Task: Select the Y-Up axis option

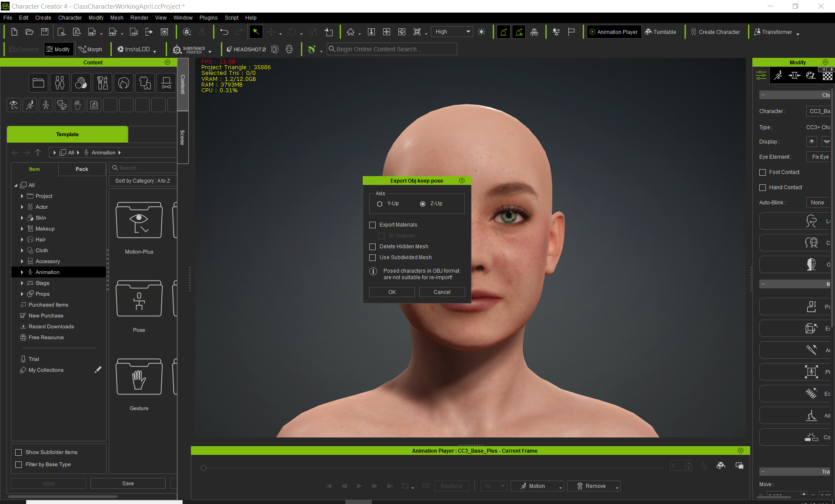Action: point(380,204)
